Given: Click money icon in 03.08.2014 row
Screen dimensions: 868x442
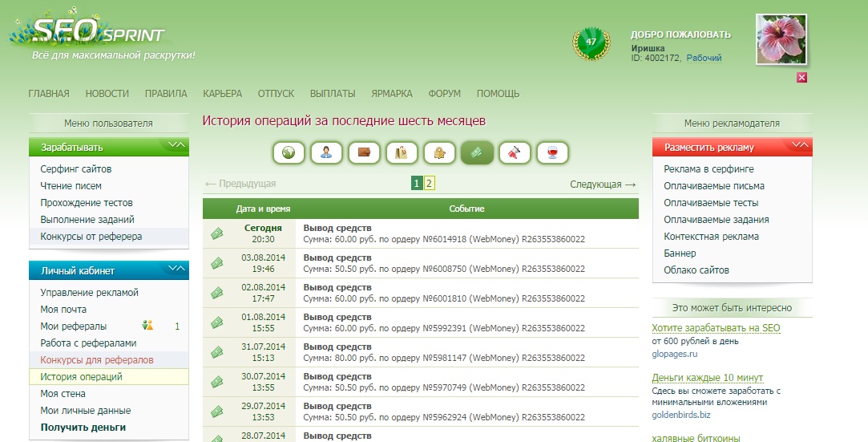Looking at the screenshot, I should pos(217,263).
